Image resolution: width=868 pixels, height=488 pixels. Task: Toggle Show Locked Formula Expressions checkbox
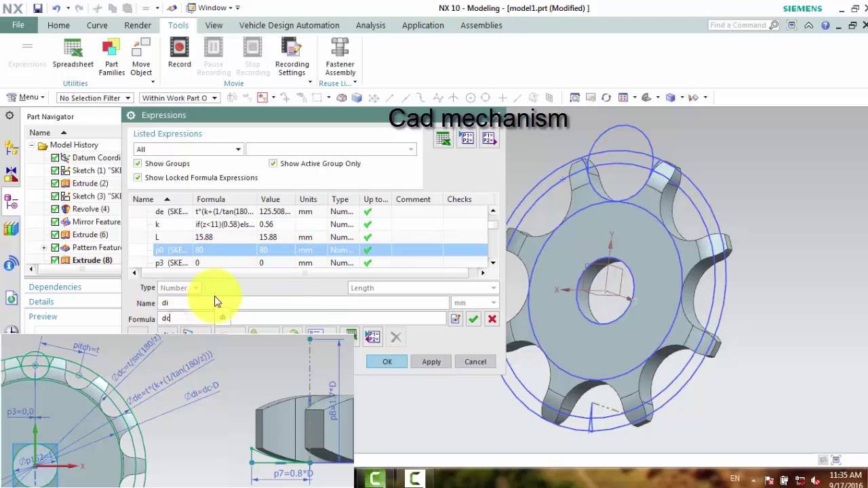pyautogui.click(x=138, y=178)
